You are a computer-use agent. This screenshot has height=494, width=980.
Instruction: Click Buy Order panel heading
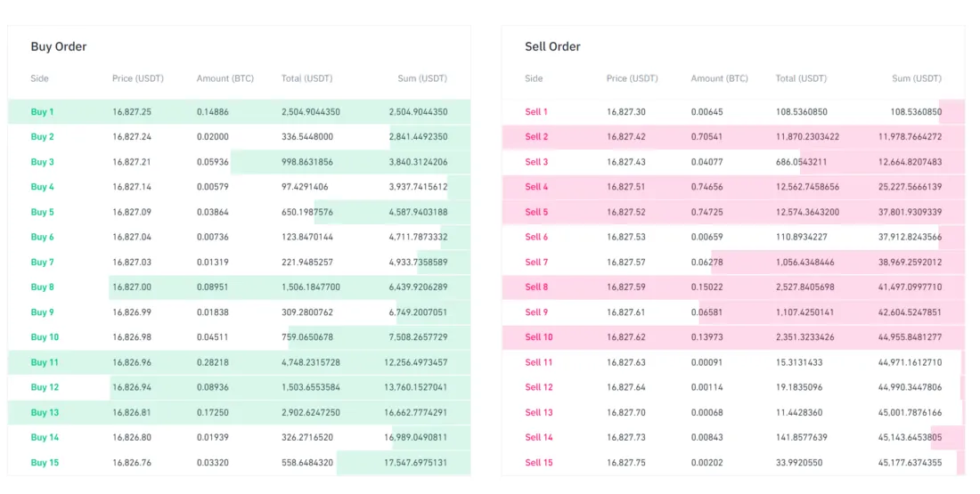(58, 46)
